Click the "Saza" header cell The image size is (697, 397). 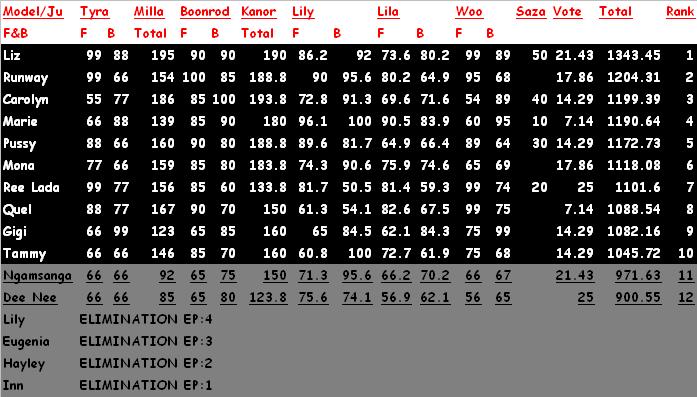[x=531, y=12]
